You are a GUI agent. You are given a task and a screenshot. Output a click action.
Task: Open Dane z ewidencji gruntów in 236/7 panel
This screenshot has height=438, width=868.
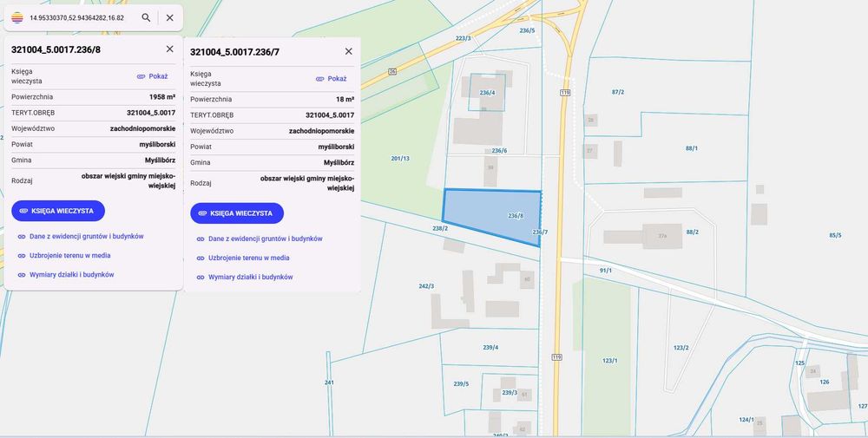point(259,239)
